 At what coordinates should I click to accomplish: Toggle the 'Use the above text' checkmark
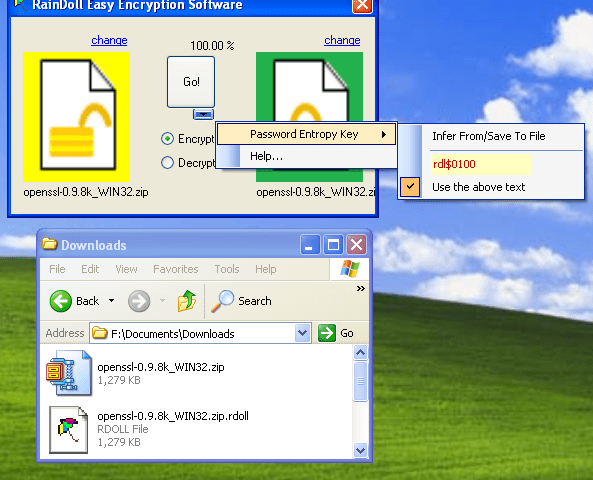(x=410, y=187)
